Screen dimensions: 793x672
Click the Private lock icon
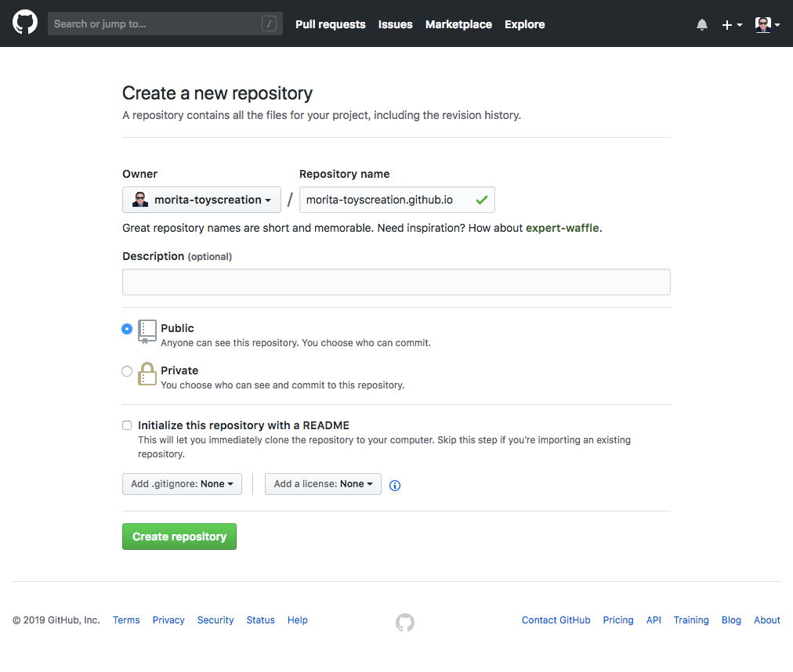[x=147, y=374]
